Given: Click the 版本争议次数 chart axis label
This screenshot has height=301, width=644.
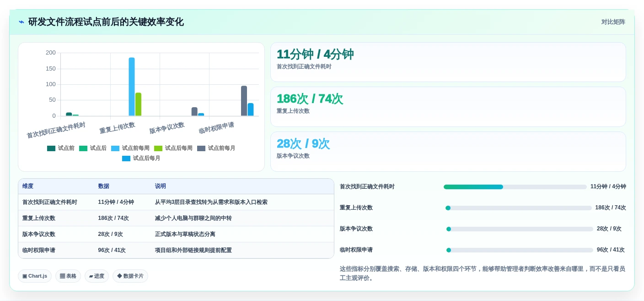Looking at the screenshot, I should pyautogui.click(x=167, y=128).
